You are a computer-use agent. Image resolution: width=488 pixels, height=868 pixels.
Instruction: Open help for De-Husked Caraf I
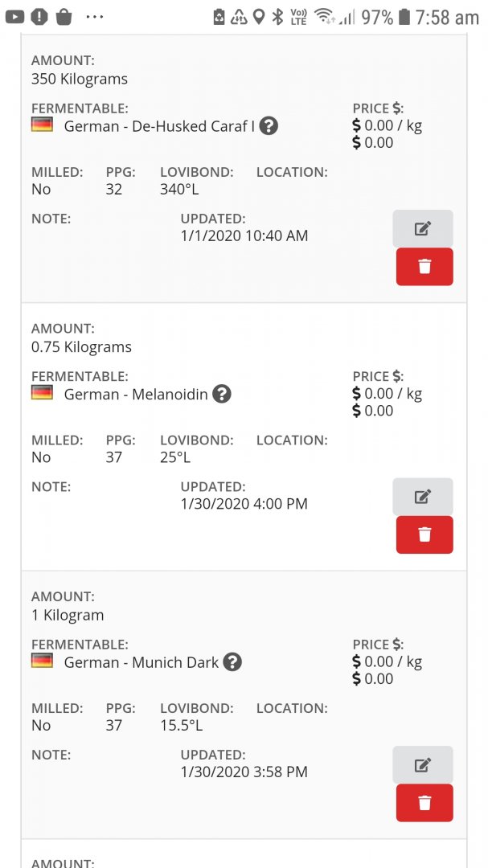click(269, 126)
